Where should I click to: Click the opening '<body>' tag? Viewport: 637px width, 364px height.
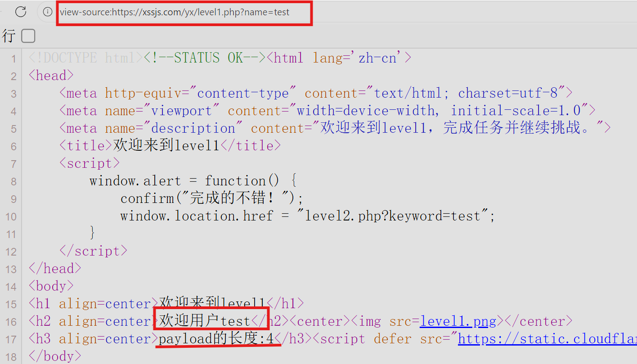[x=51, y=286]
